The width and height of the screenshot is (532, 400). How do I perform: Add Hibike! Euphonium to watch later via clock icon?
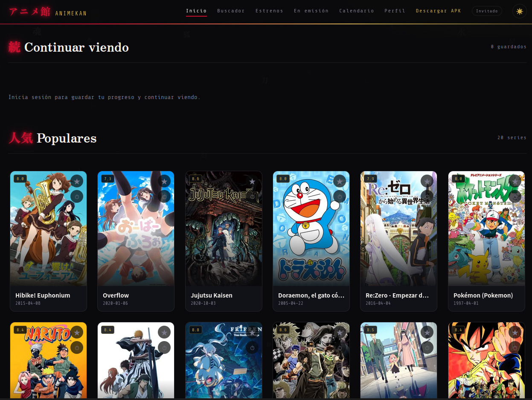[x=77, y=196]
